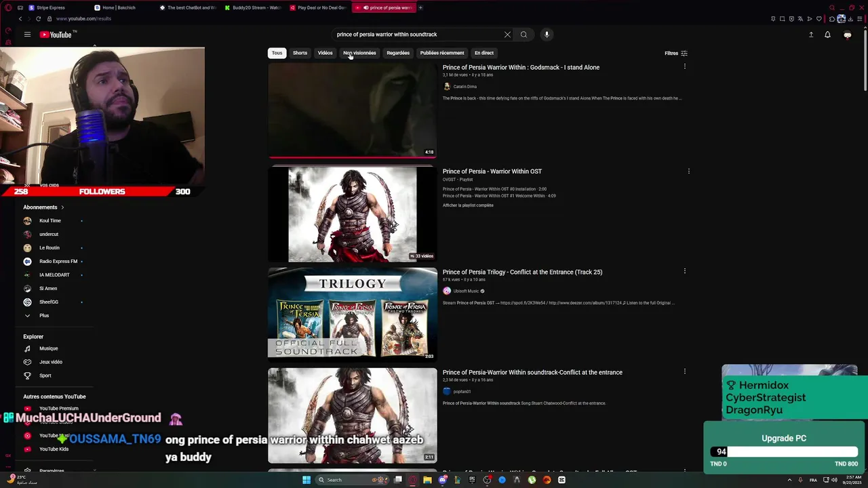
Task: Select the Tous filter chip
Action: point(277,53)
